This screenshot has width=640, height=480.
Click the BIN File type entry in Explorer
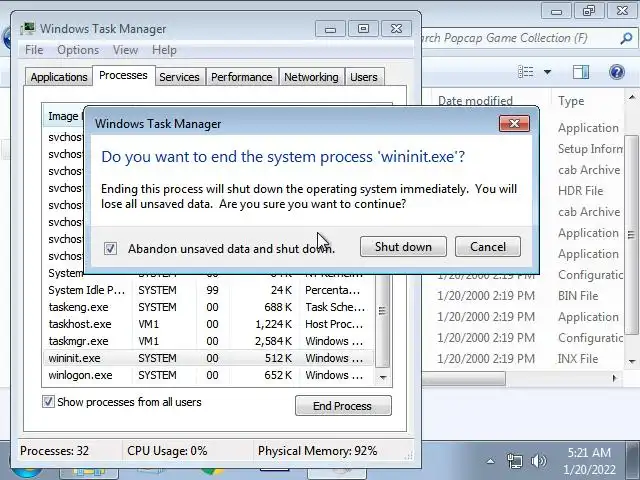(x=578, y=296)
